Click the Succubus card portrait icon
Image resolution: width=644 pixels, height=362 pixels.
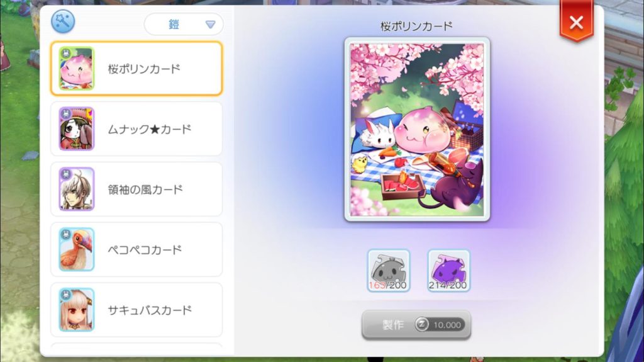[x=76, y=310]
